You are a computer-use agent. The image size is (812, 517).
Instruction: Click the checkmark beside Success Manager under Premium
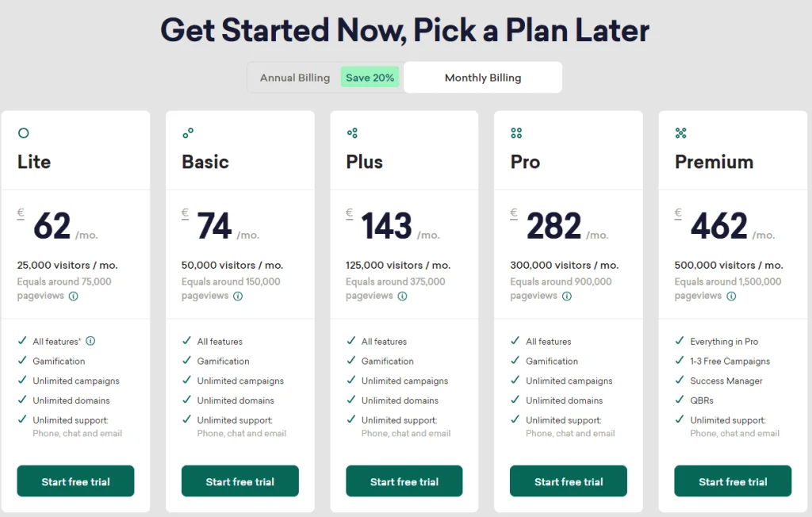click(x=679, y=381)
